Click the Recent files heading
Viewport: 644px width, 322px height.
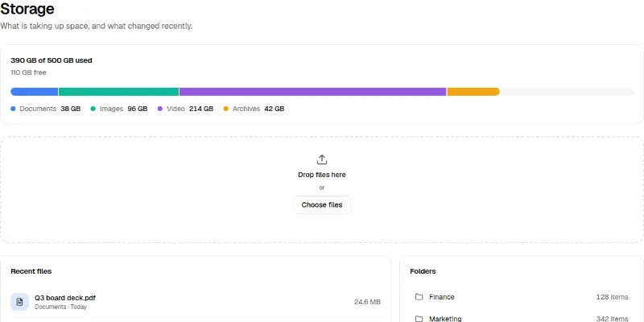pyautogui.click(x=31, y=271)
